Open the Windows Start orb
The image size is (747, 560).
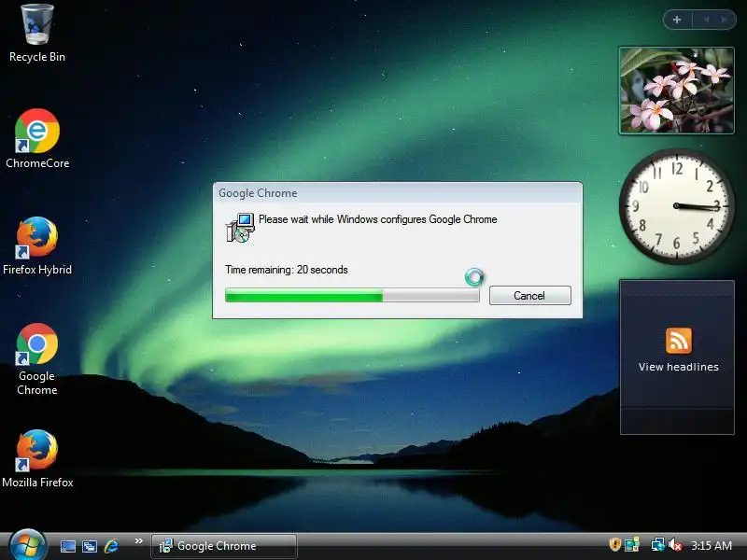click(27, 546)
